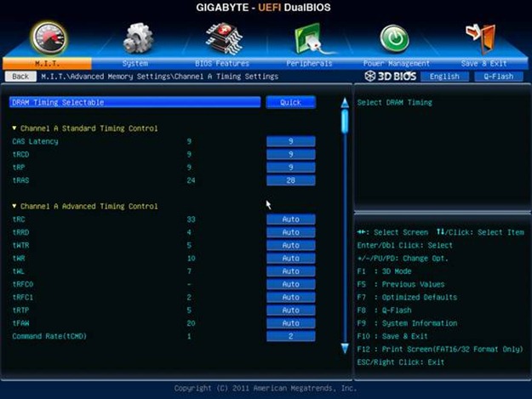Image resolution: width=532 pixels, height=399 pixels.
Task: Change the Command Rate(tCMD) value field
Action: click(x=291, y=336)
